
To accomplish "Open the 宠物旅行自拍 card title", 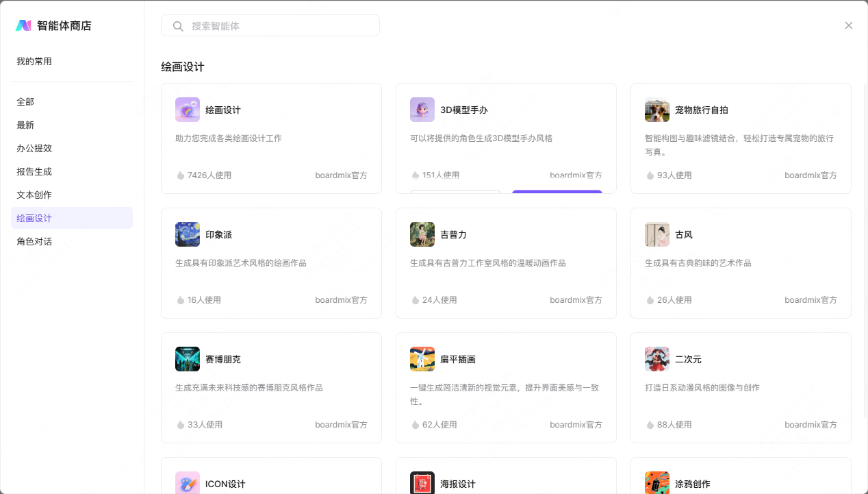I will 702,110.
